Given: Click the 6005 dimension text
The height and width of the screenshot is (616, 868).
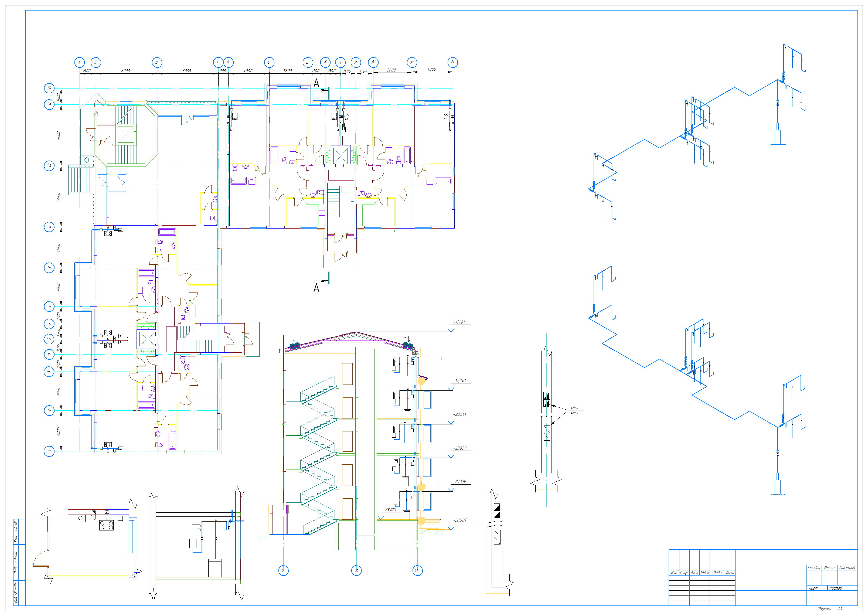Looking at the screenshot, I should 186,71.
